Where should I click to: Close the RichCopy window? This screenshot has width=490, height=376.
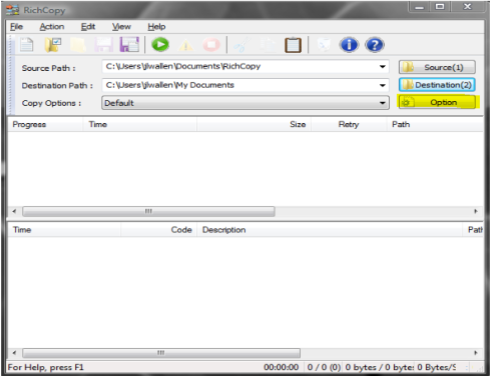click(x=467, y=7)
